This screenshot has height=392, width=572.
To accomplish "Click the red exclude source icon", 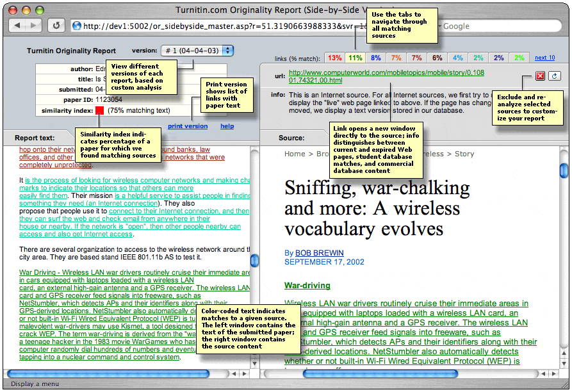I will (x=540, y=76).
